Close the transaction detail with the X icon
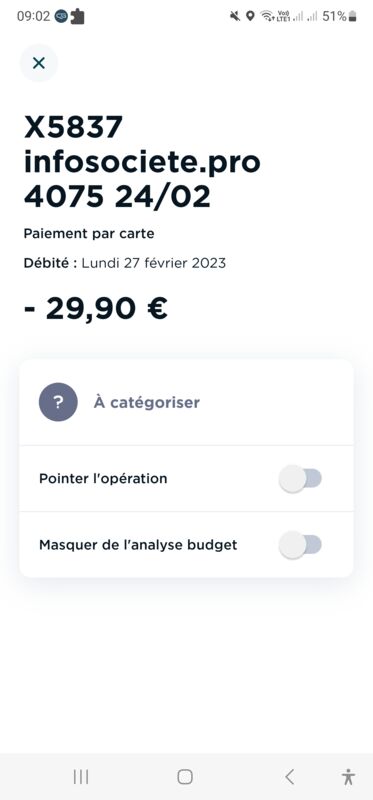Viewport: 373px width, 800px height. tap(39, 63)
